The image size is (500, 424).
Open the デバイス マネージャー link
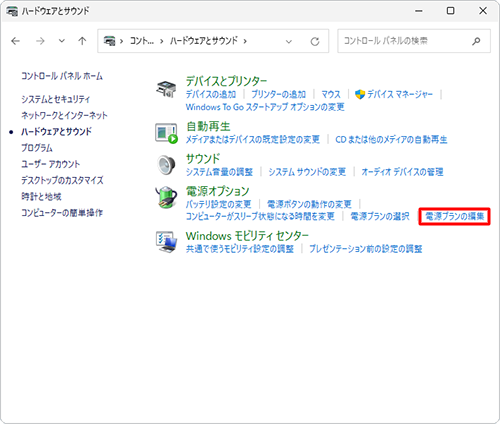400,94
